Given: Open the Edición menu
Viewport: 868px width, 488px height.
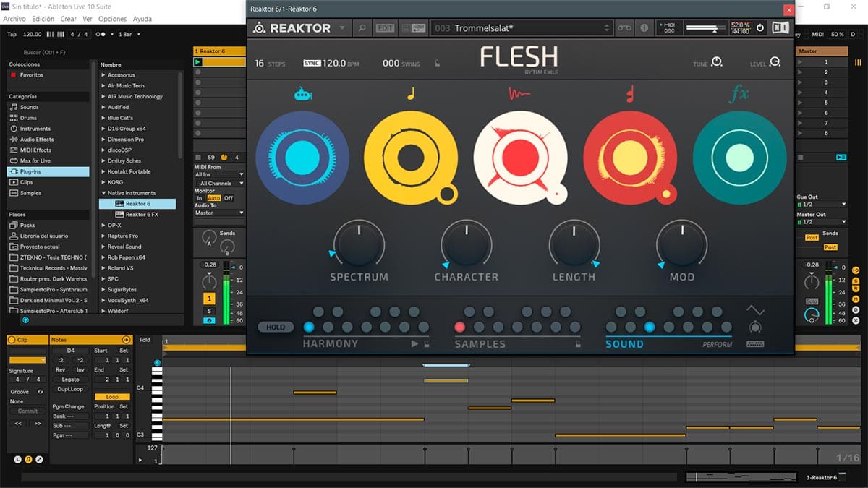Looking at the screenshot, I should click(43, 19).
